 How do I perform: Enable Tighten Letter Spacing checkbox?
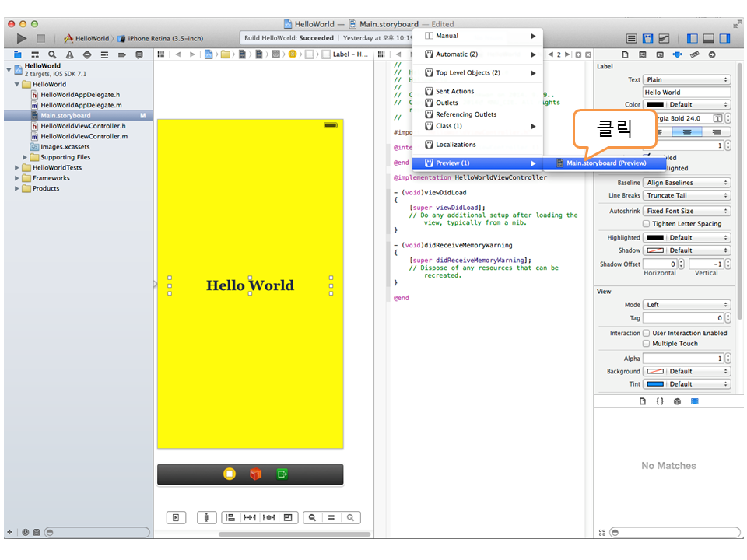coord(646,224)
